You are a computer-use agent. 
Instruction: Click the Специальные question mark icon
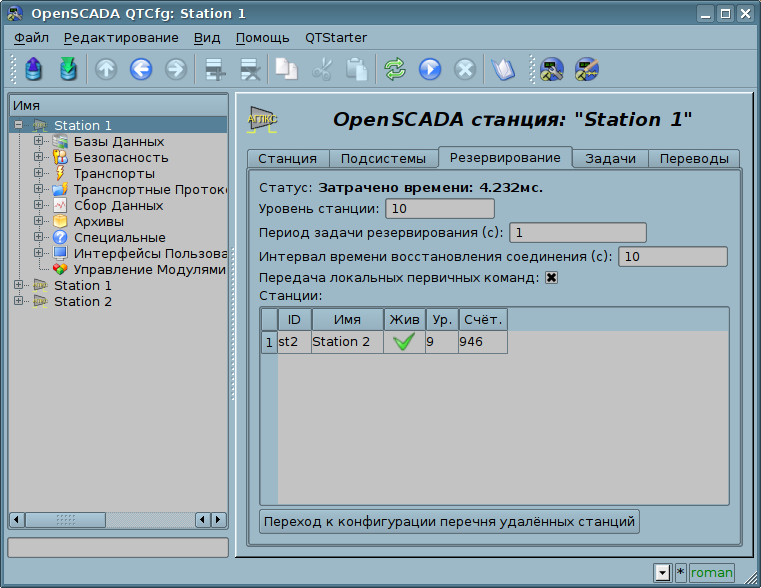coord(60,238)
